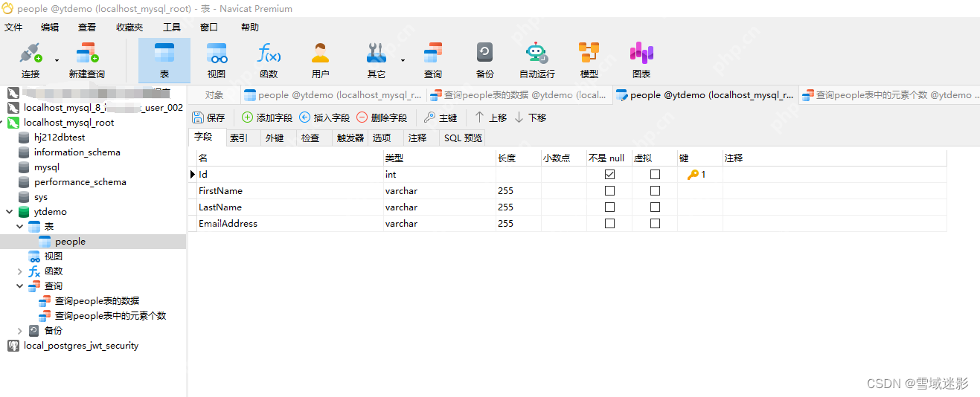Toggle Virtual checkbox for LastName
The height and width of the screenshot is (397, 980).
pos(655,207)
